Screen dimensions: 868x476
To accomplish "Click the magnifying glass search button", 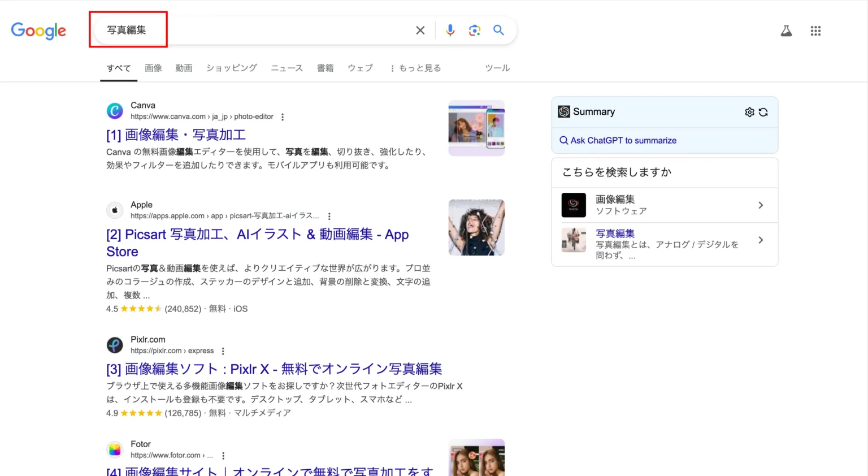I will [498, 31].
